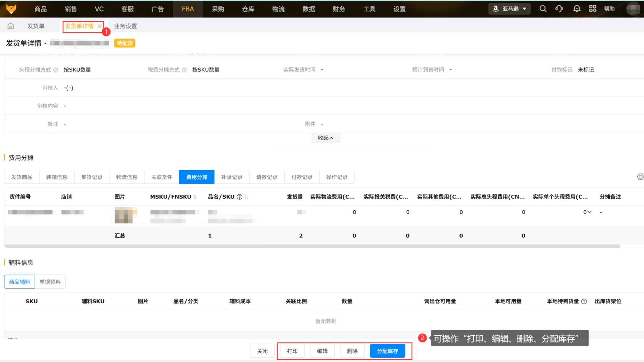Image resolution: width=644 pixels, height=362 pixels.
Task: Open the apps grid icon
Action: click(593, 9)
